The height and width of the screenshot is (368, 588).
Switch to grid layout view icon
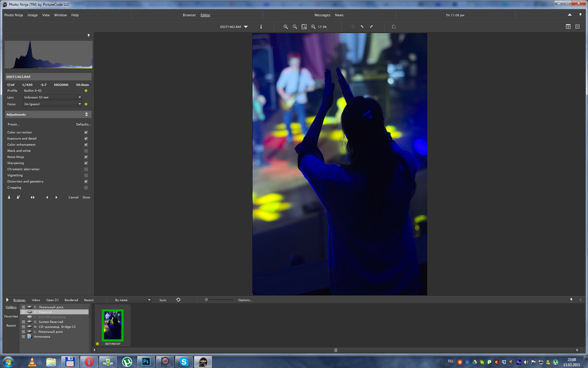coord(568,27)
